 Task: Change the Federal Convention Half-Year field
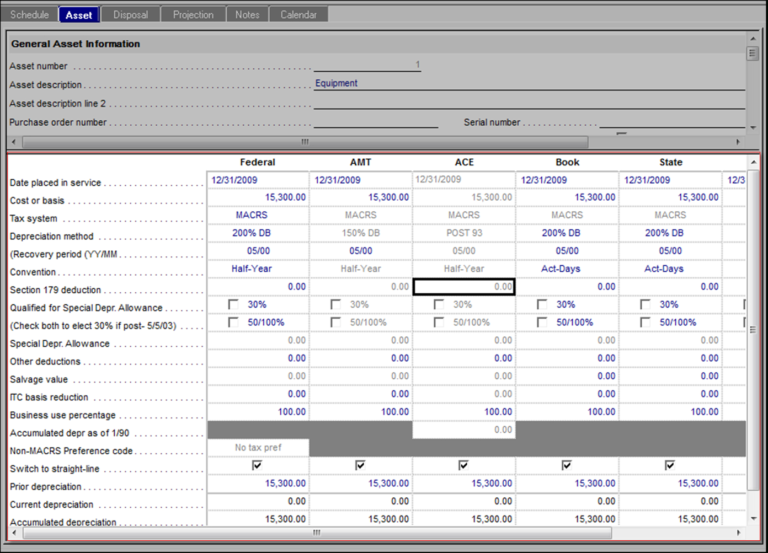(257, 269)
